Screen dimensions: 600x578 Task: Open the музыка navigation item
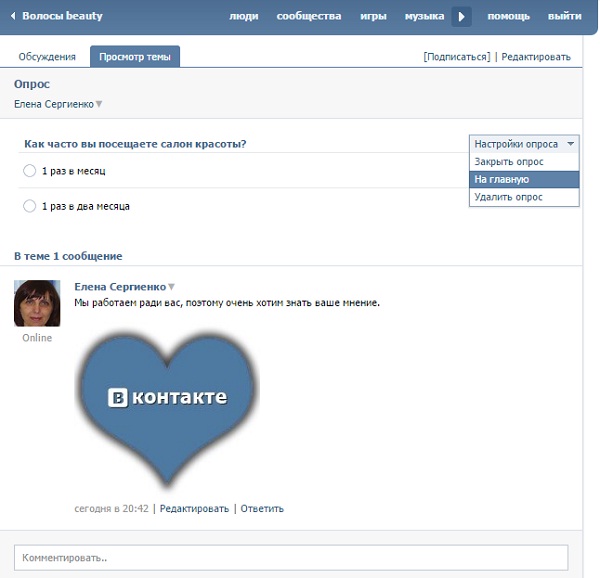tap(424, 16)
